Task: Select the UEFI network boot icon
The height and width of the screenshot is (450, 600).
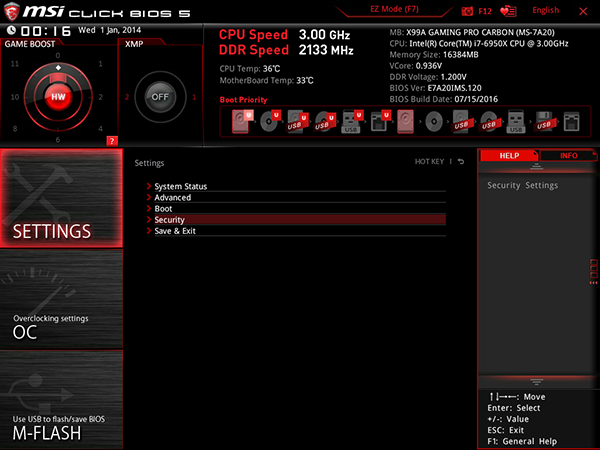Action: [380, 121]
